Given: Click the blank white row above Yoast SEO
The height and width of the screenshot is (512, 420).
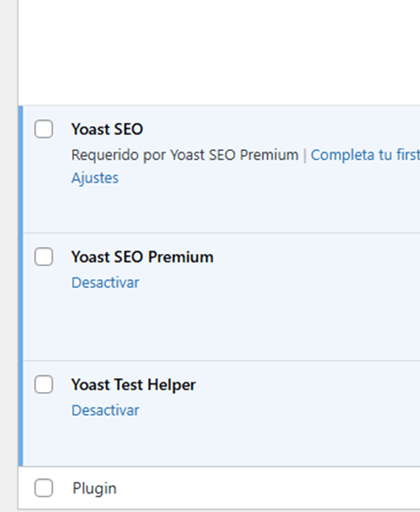Looking at the screenshot, I should pos(219,52).
